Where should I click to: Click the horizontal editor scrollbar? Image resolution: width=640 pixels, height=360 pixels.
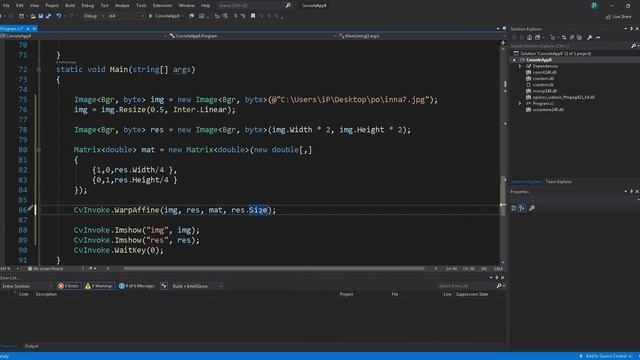274,269
